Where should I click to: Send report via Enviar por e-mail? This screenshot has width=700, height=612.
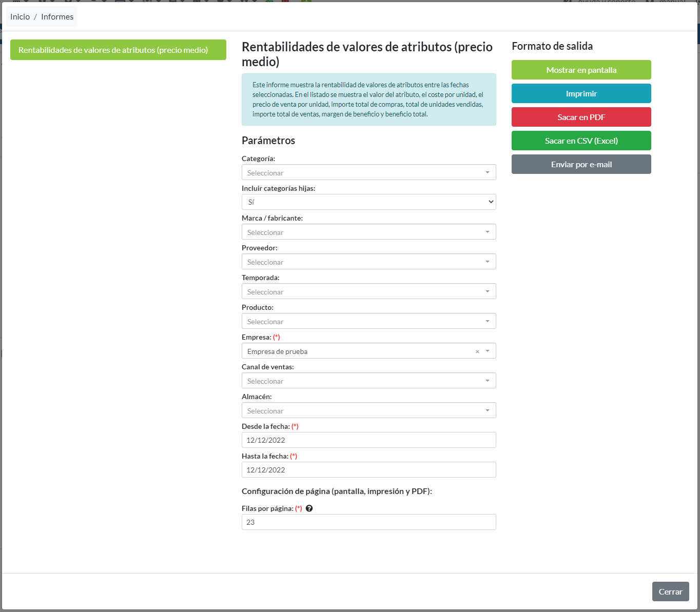click(x=581, y=164)
